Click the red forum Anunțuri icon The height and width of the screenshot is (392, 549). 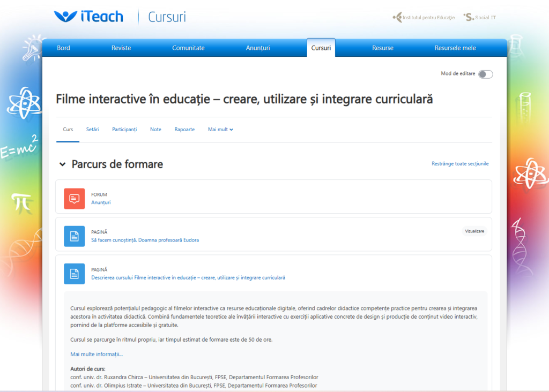click(x=74, y=199)
